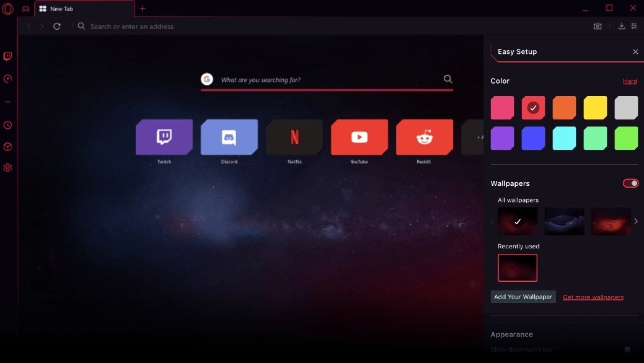Viewport: 644px width, 363px height.
Task: Select the checked first wallpaper thumbnail
Action: (518, 221)
